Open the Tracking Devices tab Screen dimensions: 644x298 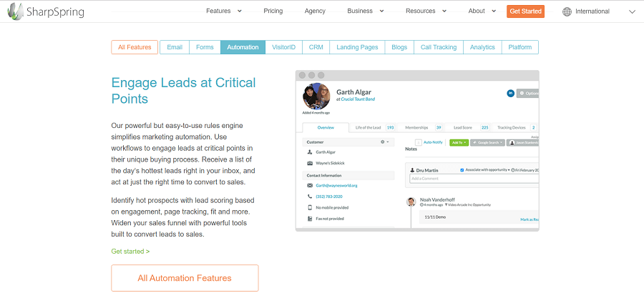click(x=515, y=127)
